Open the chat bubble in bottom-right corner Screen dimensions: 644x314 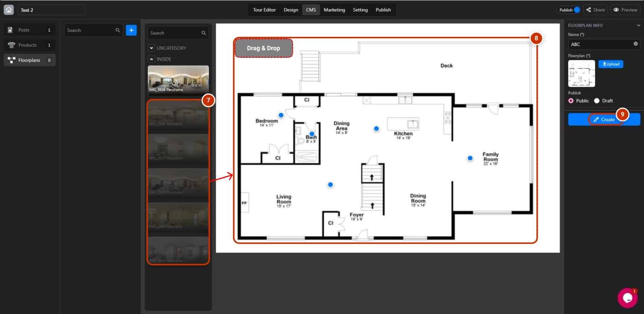[x=627, y=298]
